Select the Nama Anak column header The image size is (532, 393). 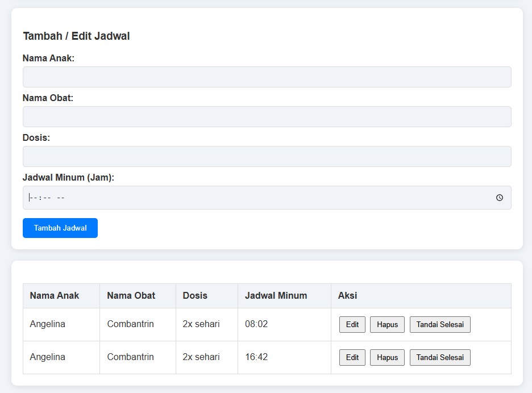(x=61, y=296)
